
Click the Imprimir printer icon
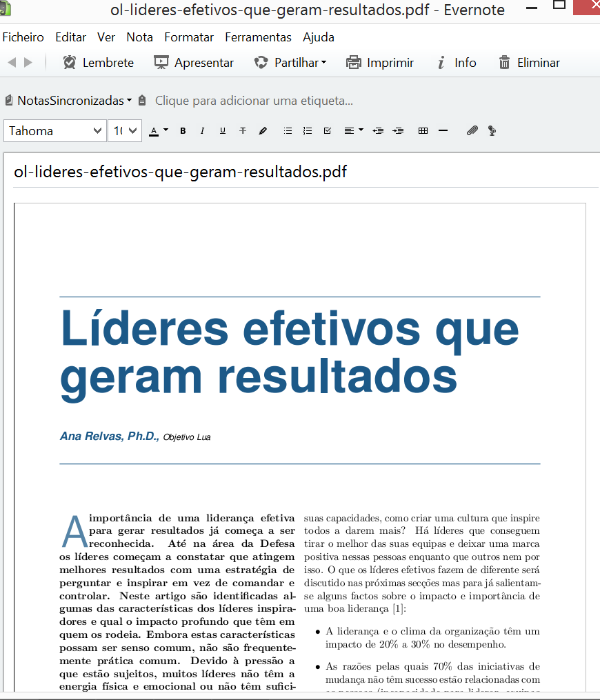tap(353, 63)
